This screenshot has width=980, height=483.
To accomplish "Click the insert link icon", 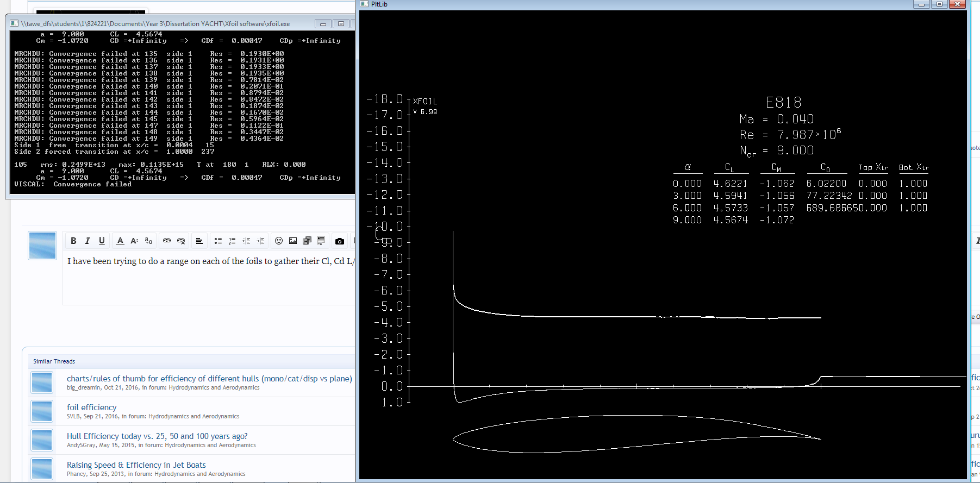I will tap(167, 241).
